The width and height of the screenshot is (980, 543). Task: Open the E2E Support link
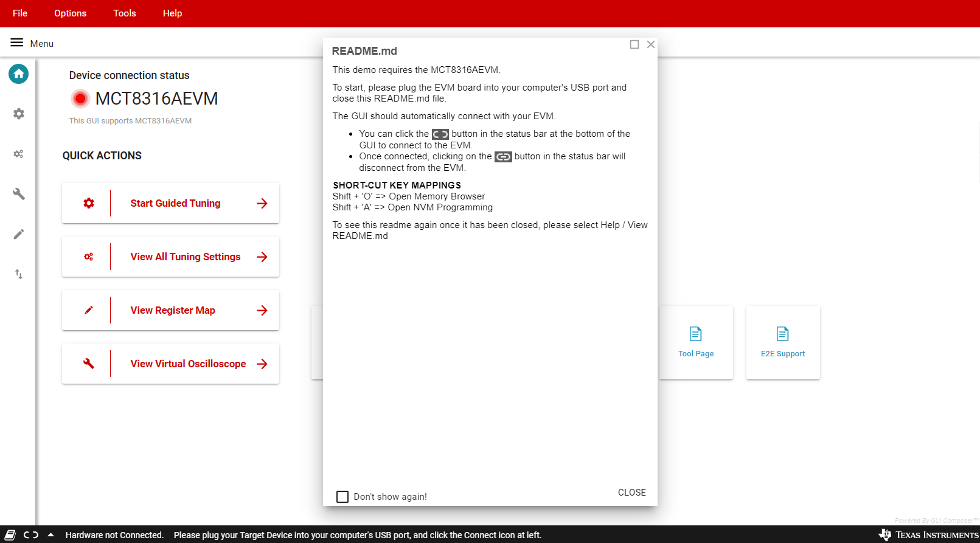click(x=783, y=343)
